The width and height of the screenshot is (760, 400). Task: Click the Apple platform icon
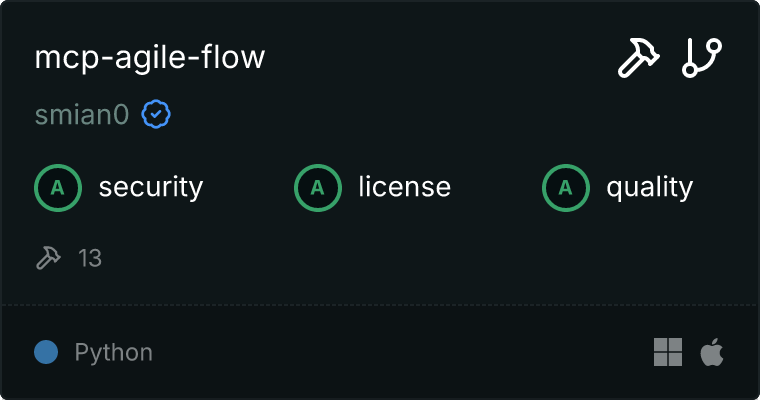712,352
